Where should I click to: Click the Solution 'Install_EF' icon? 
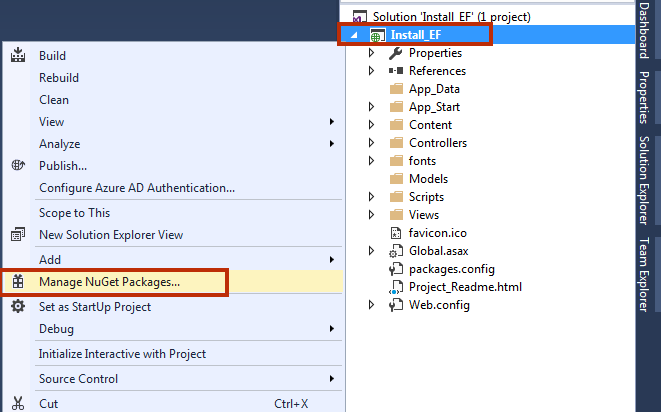(x=359, y=17)
